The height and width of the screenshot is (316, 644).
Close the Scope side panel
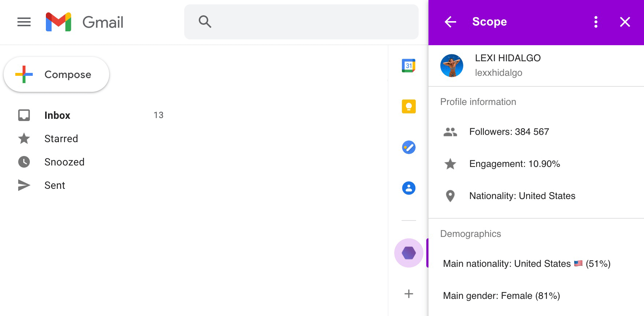click(625, 22)
